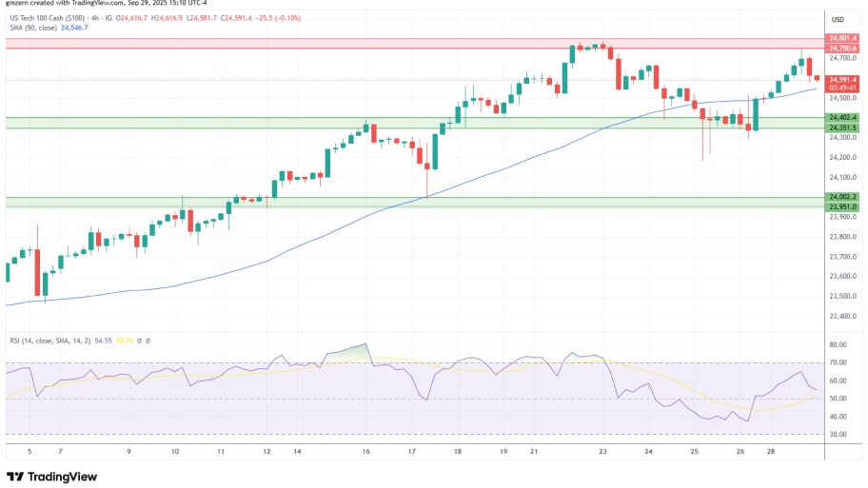
Task: Click the 24,750.6 price label
Action: coord(842,49)
